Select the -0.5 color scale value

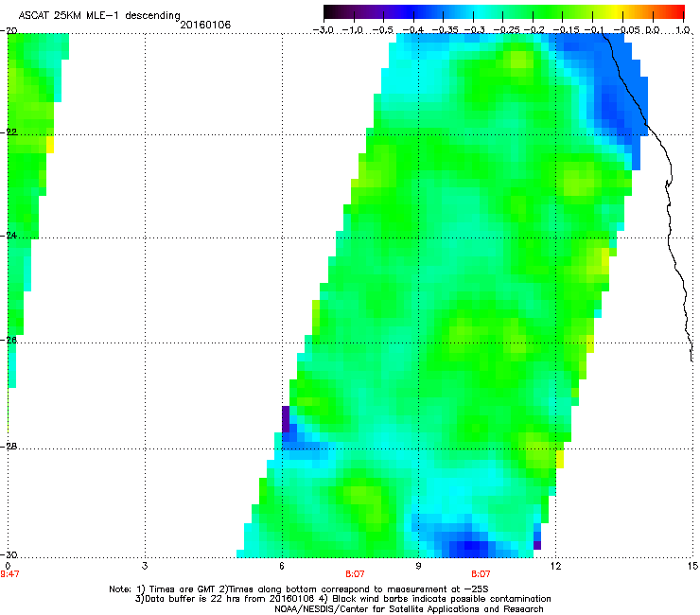[383, 30]
